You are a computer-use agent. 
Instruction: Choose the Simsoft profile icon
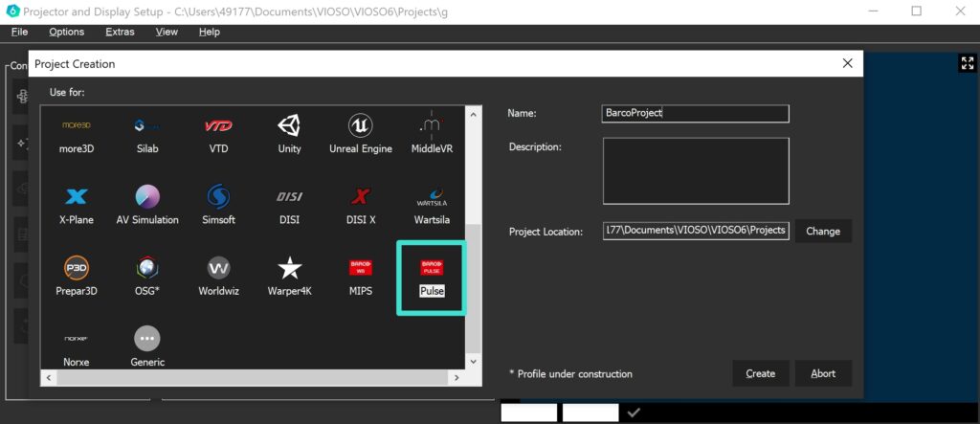(219, 197)
